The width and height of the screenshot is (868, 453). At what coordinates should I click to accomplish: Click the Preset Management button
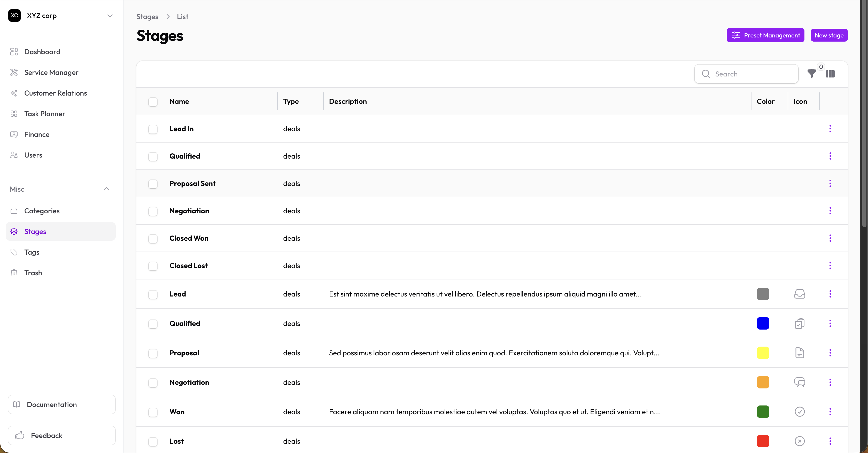(x=765, y=35)
